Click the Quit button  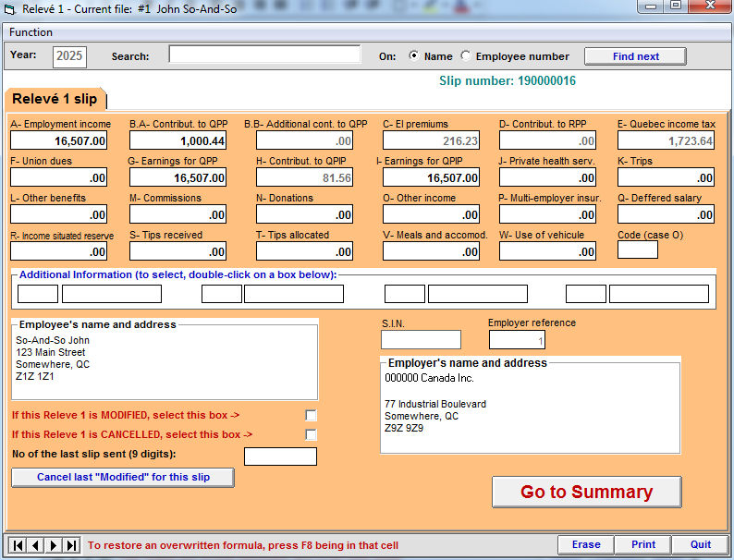[x=700, y=544]
